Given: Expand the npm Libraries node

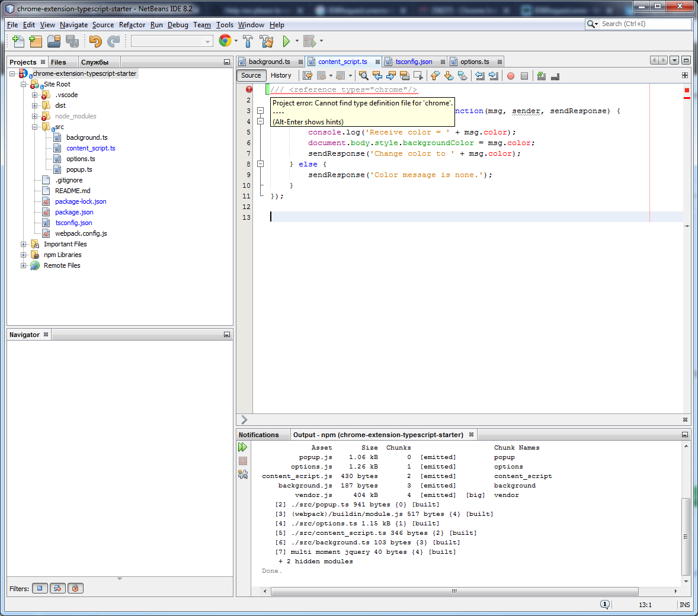Looking at the screenshot, I should pos(24,255).
